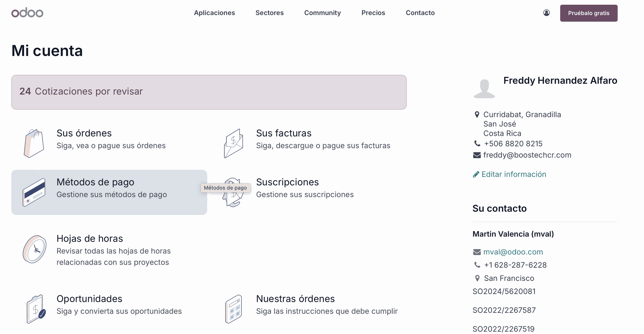This screenshot has height=334, width=644.
Task: Open the Sectores menu
Action: pos(270,13)
